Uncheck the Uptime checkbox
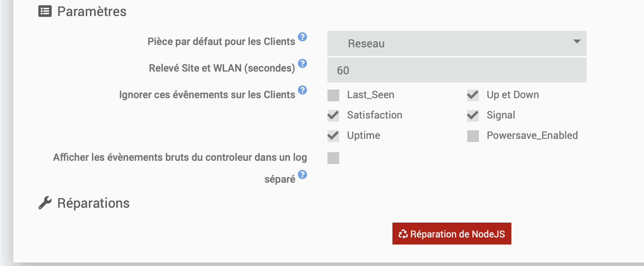The image size is (644, 266). coord(333,136)
